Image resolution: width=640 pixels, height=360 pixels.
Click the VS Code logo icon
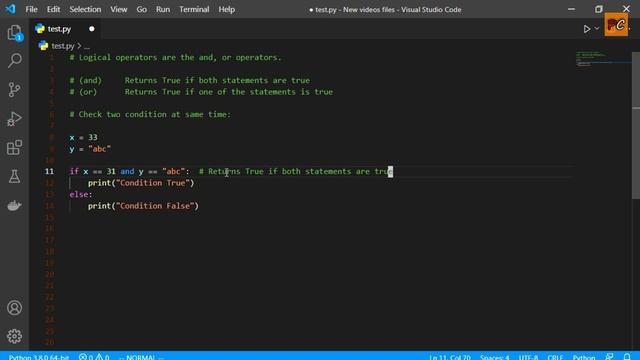[x=10, y=9]
